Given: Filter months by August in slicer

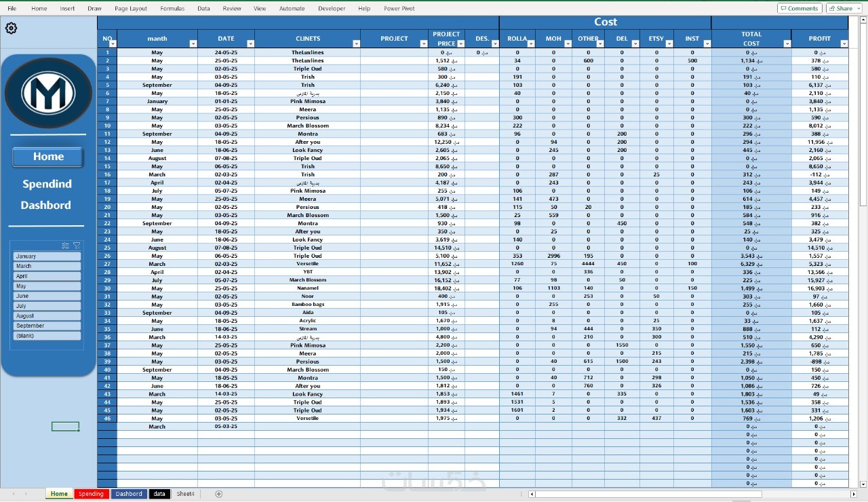Looking at the screenshot, I should pyautogui.click(x=47, y=315).
